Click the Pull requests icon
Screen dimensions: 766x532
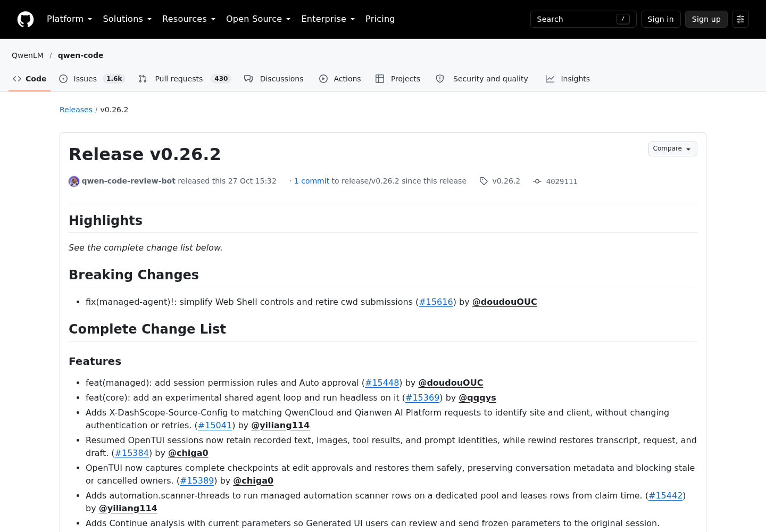(143, 79)
